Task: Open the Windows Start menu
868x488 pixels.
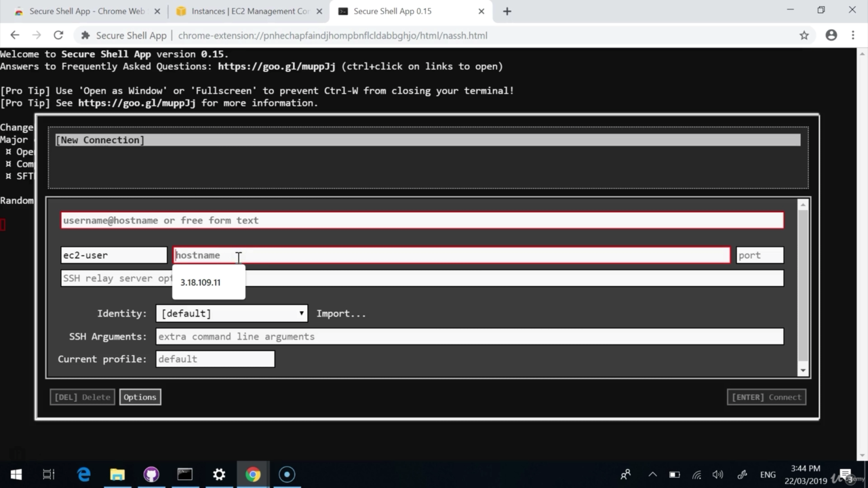Action: [x=16, y=474]
